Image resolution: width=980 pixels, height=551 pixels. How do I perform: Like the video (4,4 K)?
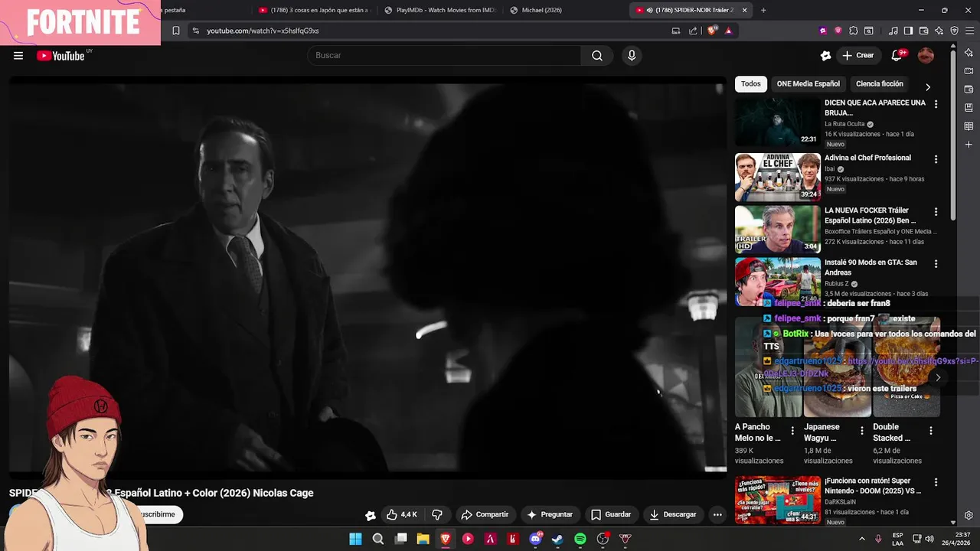(402, 514)
